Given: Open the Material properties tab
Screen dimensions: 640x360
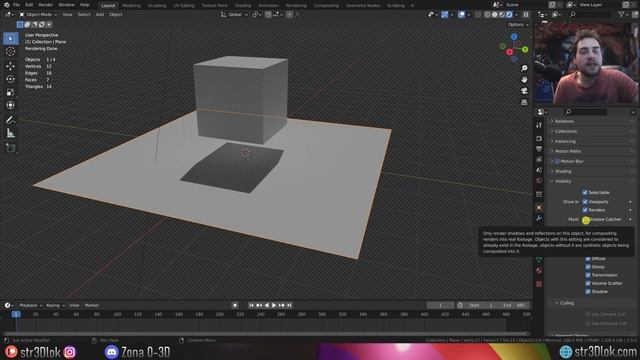Looking at the screenshot, I should 539,270.
